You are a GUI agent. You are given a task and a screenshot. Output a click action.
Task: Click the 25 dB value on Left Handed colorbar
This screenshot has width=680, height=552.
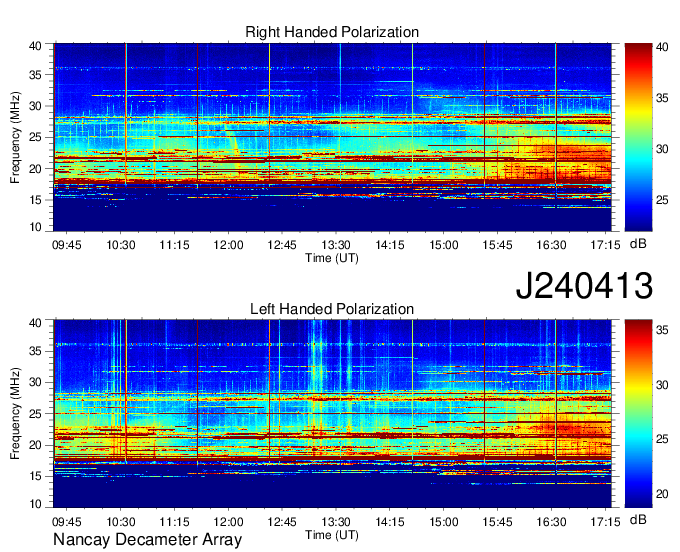click(662, 439)
